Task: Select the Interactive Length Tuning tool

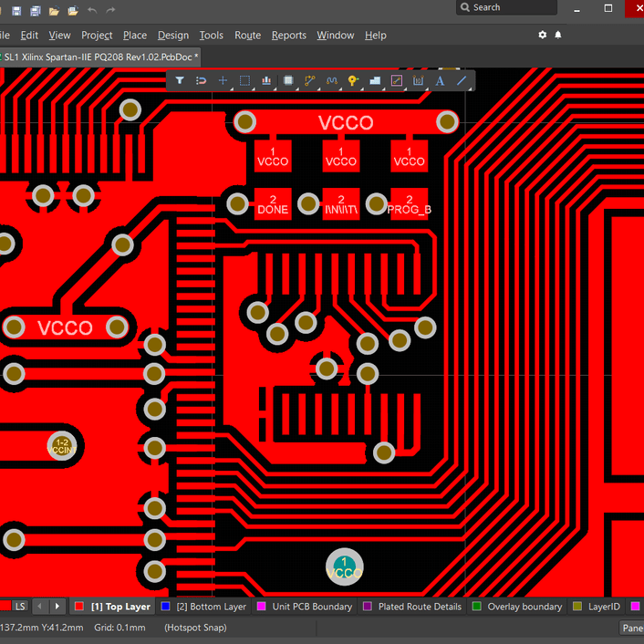Action: point(331,80)
